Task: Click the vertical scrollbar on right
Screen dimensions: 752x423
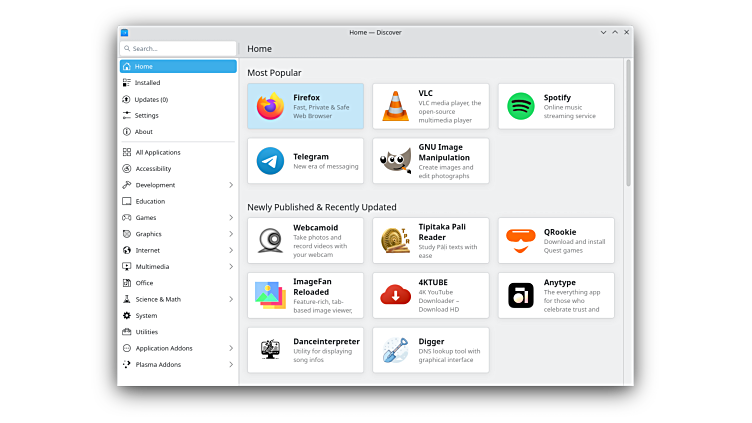Action: tap(628, 120)
